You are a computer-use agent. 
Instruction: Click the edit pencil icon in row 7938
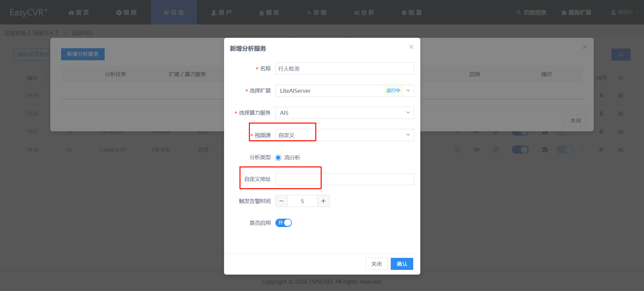click(495, 150)
